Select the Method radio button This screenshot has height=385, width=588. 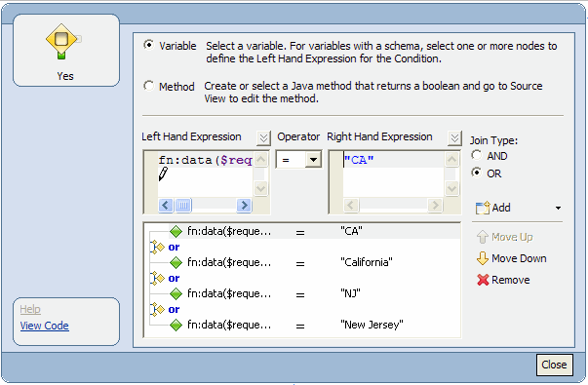[x=149, y=86]
